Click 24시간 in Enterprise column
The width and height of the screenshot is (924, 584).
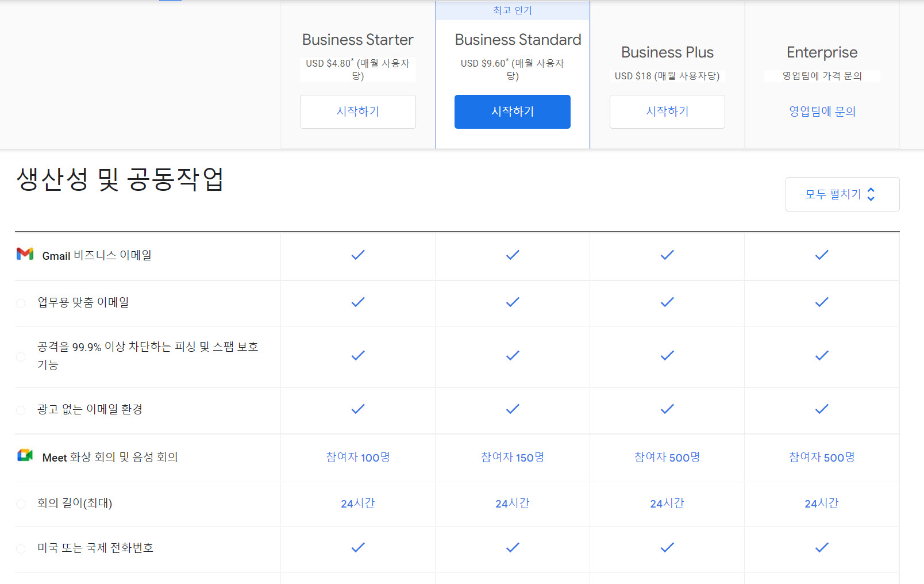click(x=822, y=503)
